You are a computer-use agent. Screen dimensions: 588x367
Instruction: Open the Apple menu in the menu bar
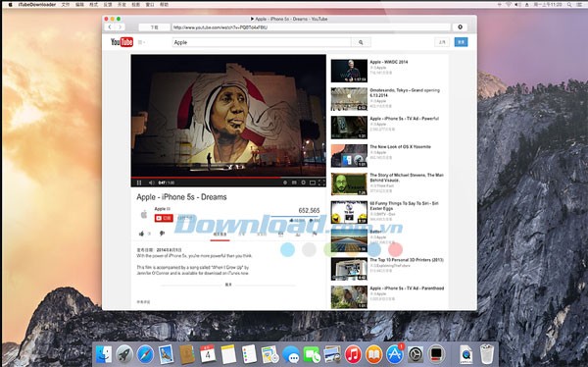pos(11,5)
